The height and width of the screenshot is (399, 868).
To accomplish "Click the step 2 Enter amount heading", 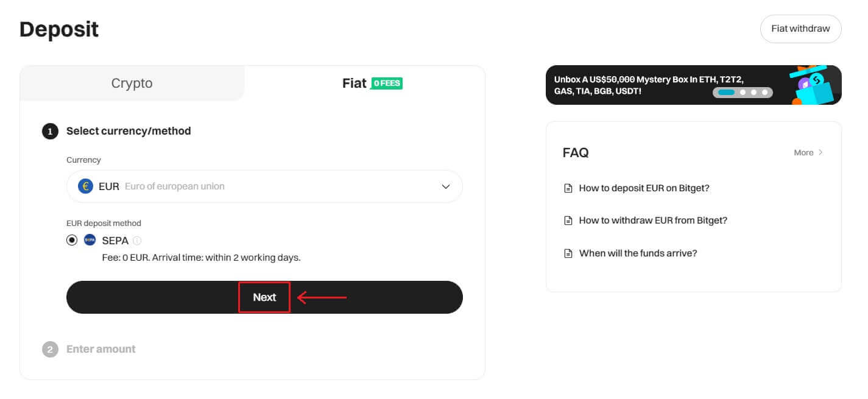I will (101, 349).
